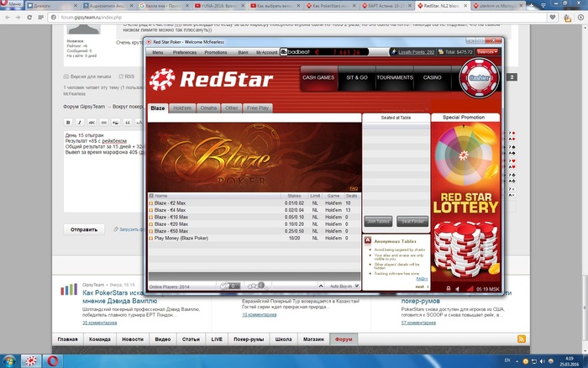Click the Anonymous Tables mask icon
This screenshot has height=368, width=588.
368,240
